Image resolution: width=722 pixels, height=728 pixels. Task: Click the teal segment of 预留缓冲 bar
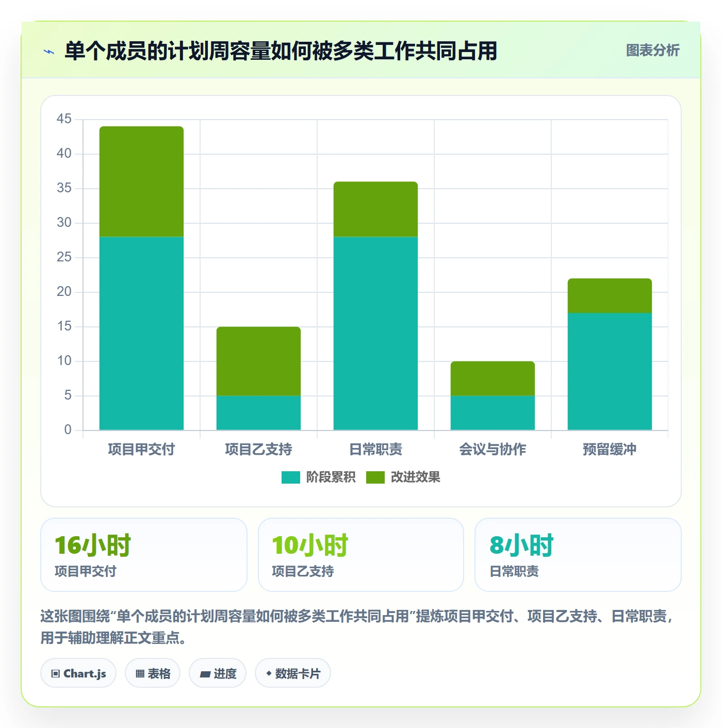610,371
